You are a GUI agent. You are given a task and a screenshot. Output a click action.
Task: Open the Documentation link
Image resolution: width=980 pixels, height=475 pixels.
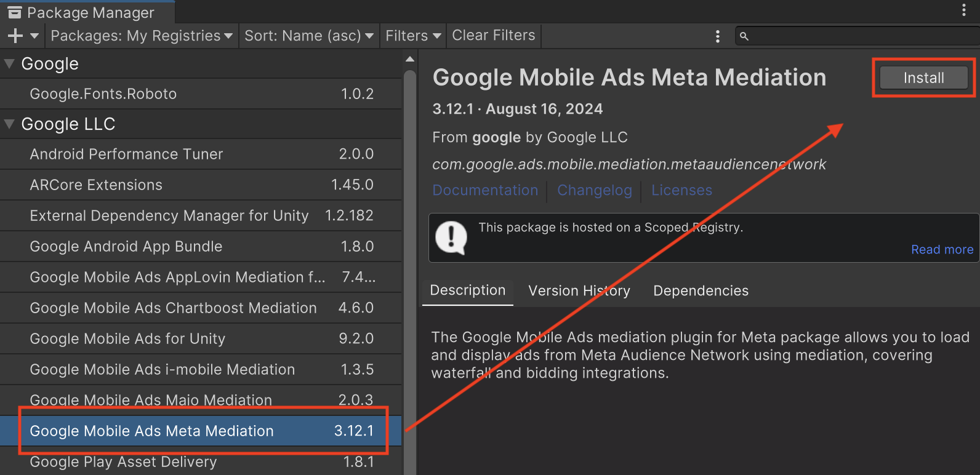coord(485,191)
